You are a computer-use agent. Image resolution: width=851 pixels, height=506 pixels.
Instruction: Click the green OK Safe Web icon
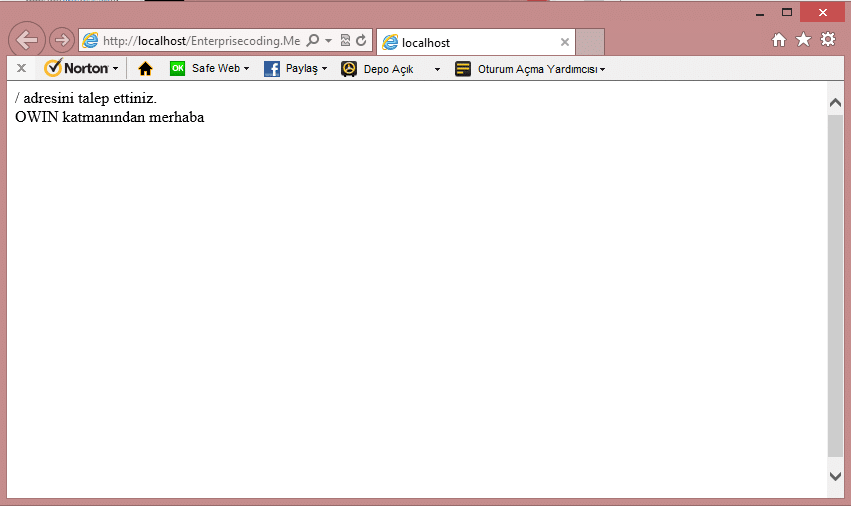click(177, 68)
